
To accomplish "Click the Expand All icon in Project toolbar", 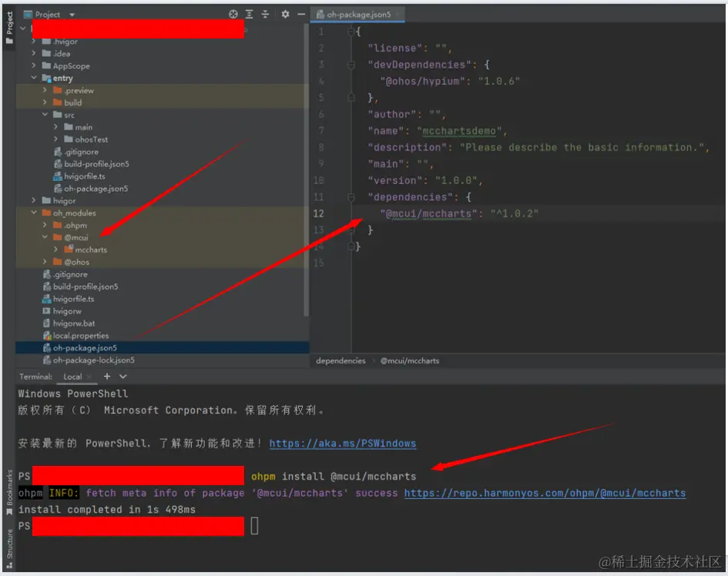I will tap(250, 15).
